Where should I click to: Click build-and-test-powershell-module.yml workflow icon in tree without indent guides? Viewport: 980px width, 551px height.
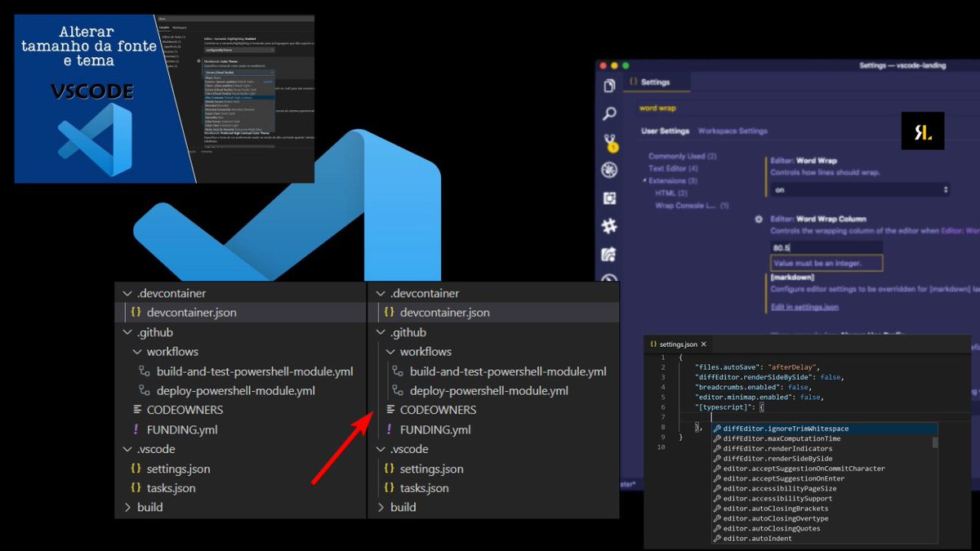pyautogui.click(x=145, y=371)
